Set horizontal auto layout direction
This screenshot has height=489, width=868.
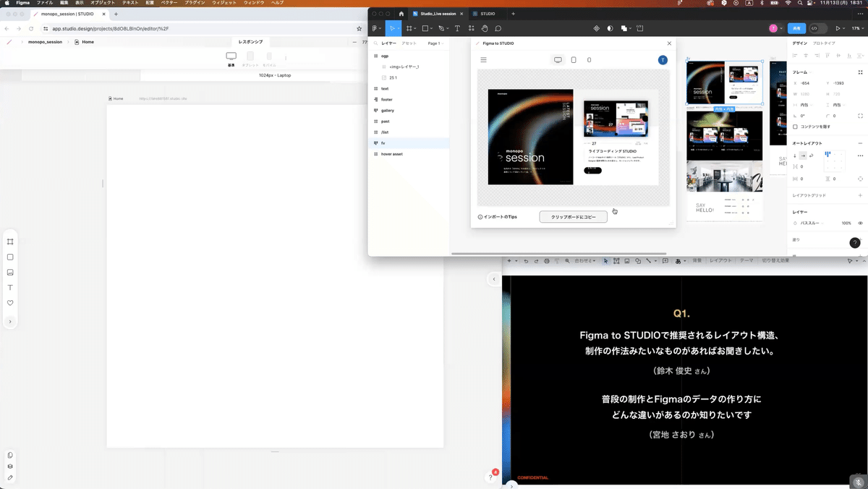coord(803,156)
